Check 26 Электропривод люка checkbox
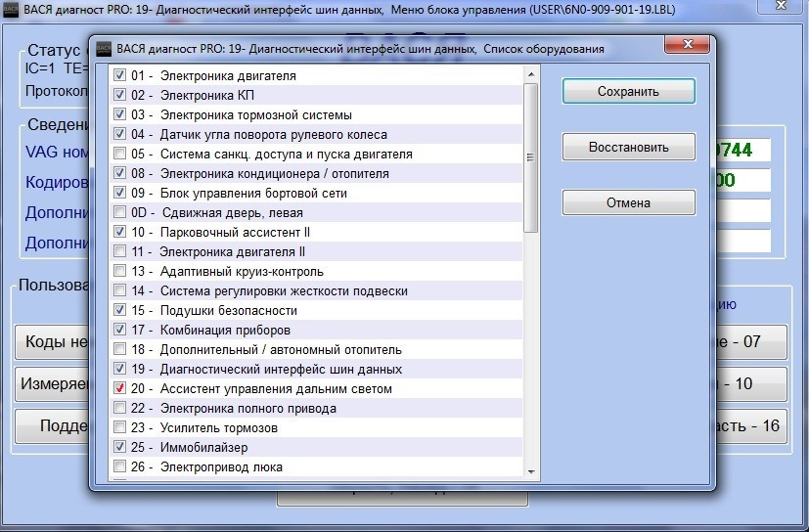Image resolution: width=809 pixels, height=532 pixels. click(119, 467)
